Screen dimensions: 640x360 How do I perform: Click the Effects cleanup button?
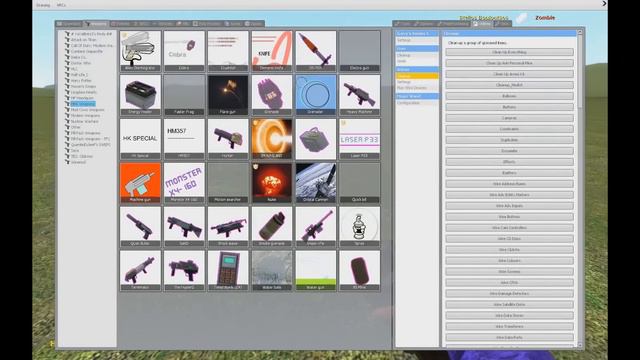509,162
